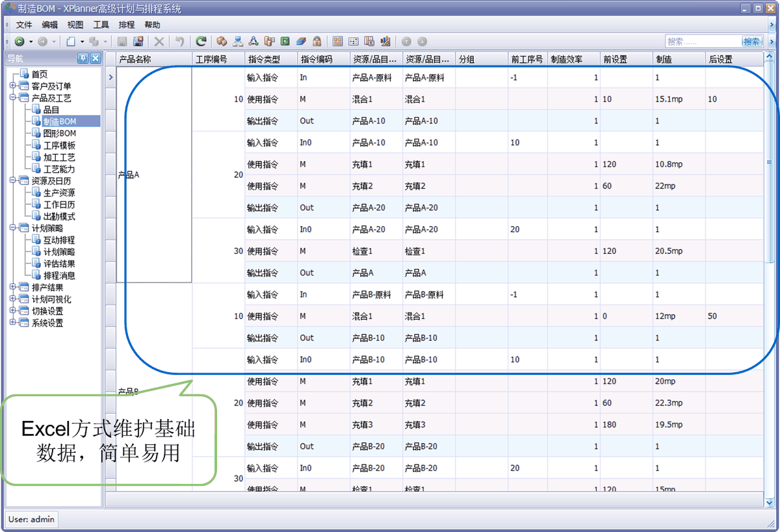The width and height of the screenshot is (780, 532).
Task: Focus the 搜索 search input box
Action: (x=703, y=42)
